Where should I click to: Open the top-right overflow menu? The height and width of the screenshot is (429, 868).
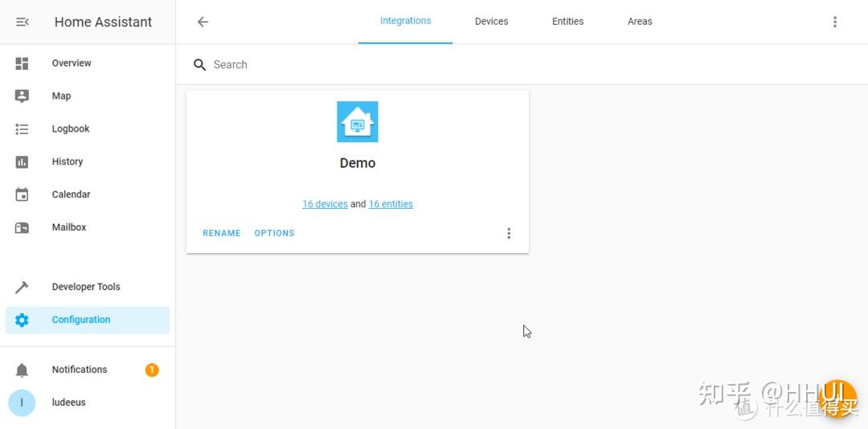click(835, 22)
